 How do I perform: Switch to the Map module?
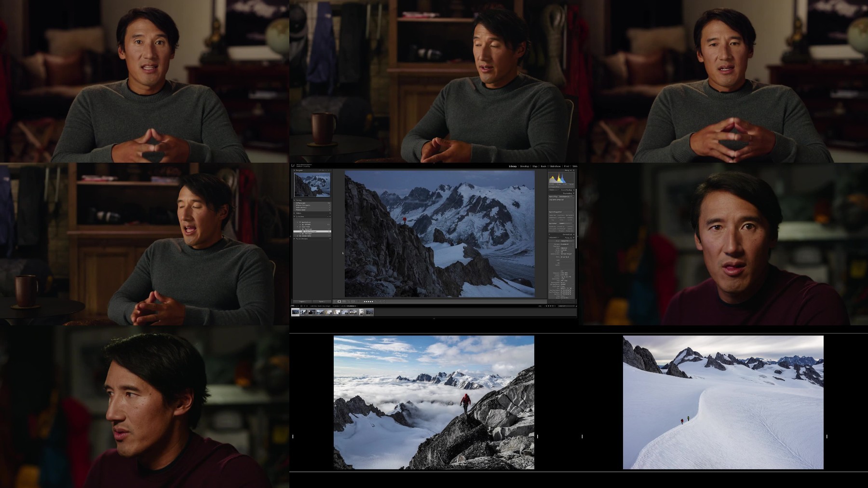[535, 166]
